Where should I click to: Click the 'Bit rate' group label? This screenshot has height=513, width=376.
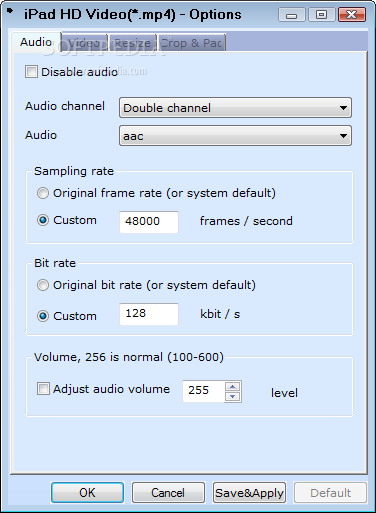click(55, 263)
